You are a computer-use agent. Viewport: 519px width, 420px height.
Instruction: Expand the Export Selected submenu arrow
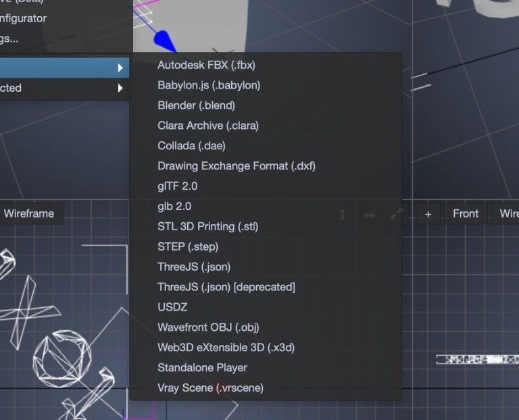[x=120, y=88]
